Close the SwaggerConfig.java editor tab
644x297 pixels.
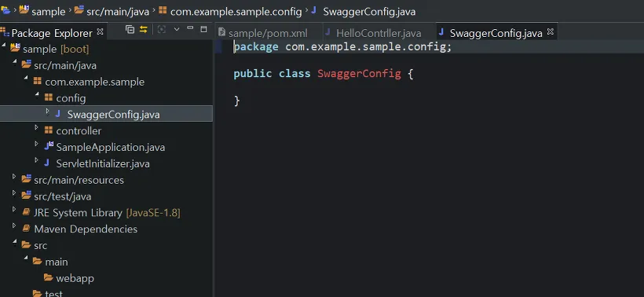click(551, 31)
